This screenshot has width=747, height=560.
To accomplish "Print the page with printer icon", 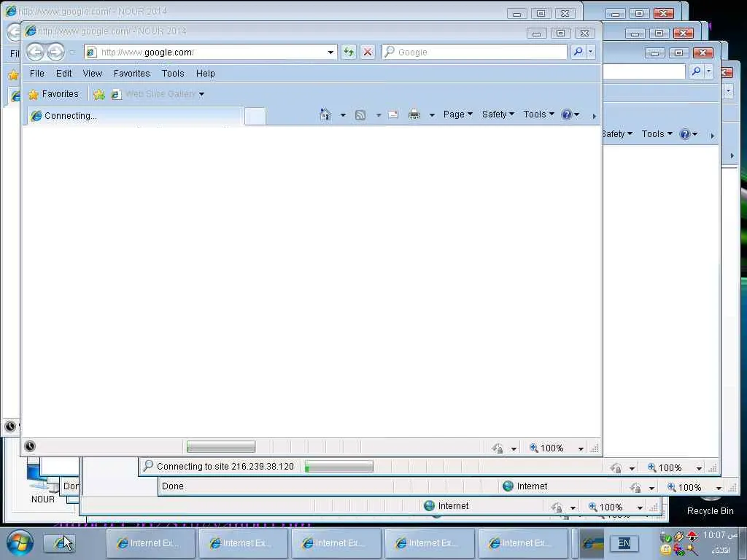I will click(414, 114).
